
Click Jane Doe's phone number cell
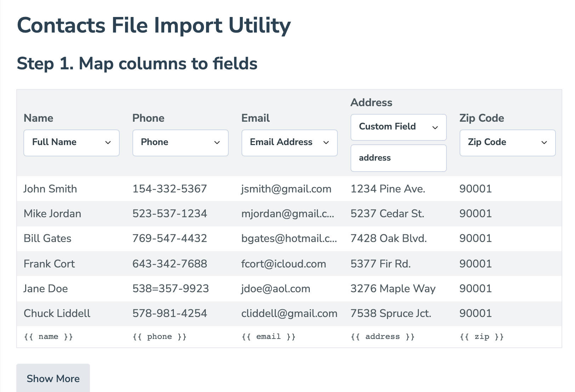coord(170,288)
